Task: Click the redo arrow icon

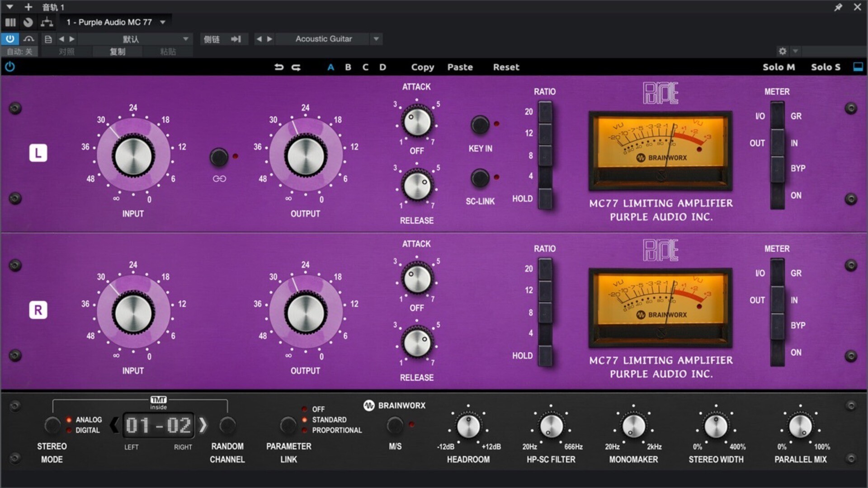Action: point(296,67)
